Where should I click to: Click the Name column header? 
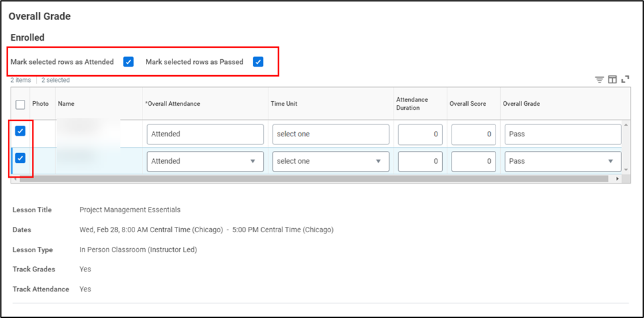pos(65,104)
